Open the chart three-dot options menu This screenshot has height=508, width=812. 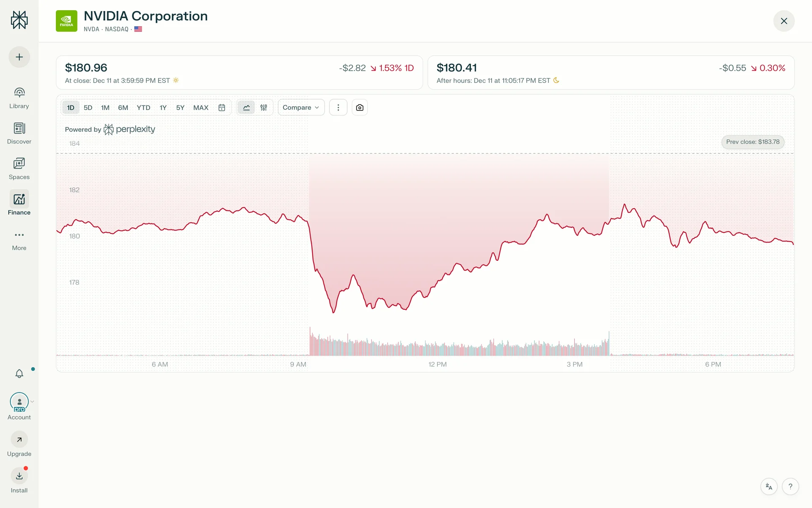338,108
